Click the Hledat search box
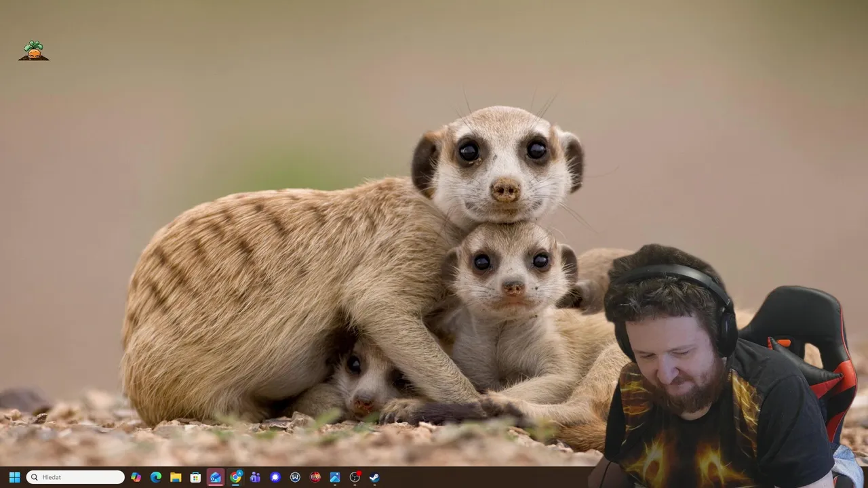The image size is (868, 488). pos(75,477)
